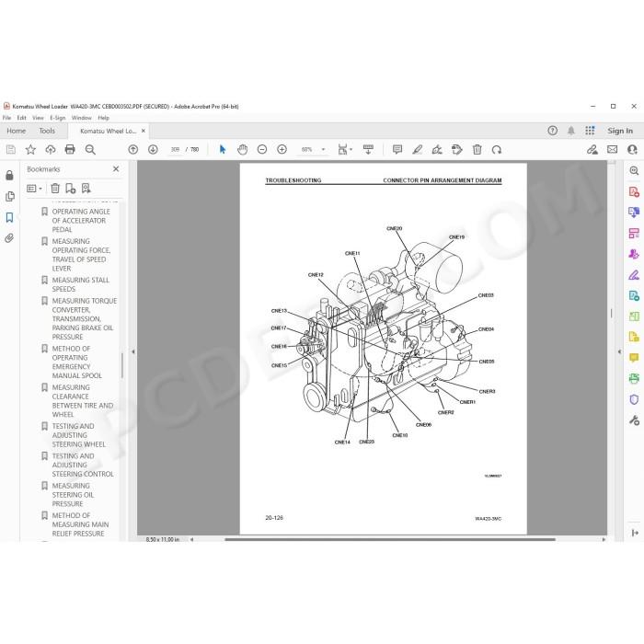Collapse the right tools pane arrow
The image size is (644, 644).
click(x=619, y=352)
